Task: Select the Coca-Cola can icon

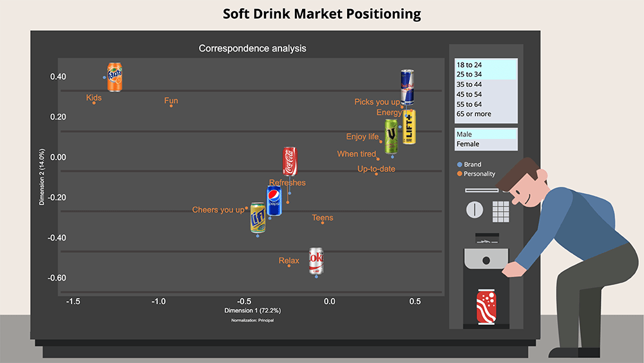Action: click(290, 161)
